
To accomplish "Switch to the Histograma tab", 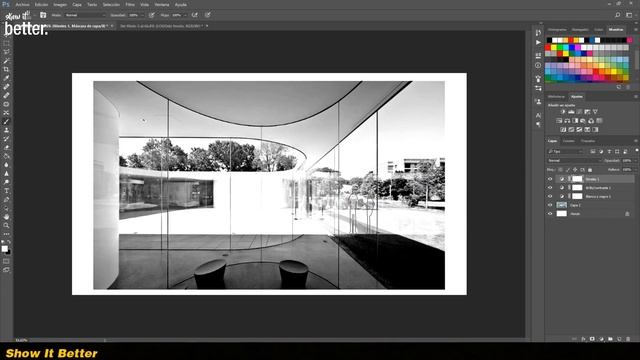I will pyautogui.click(x=557, y=29).
